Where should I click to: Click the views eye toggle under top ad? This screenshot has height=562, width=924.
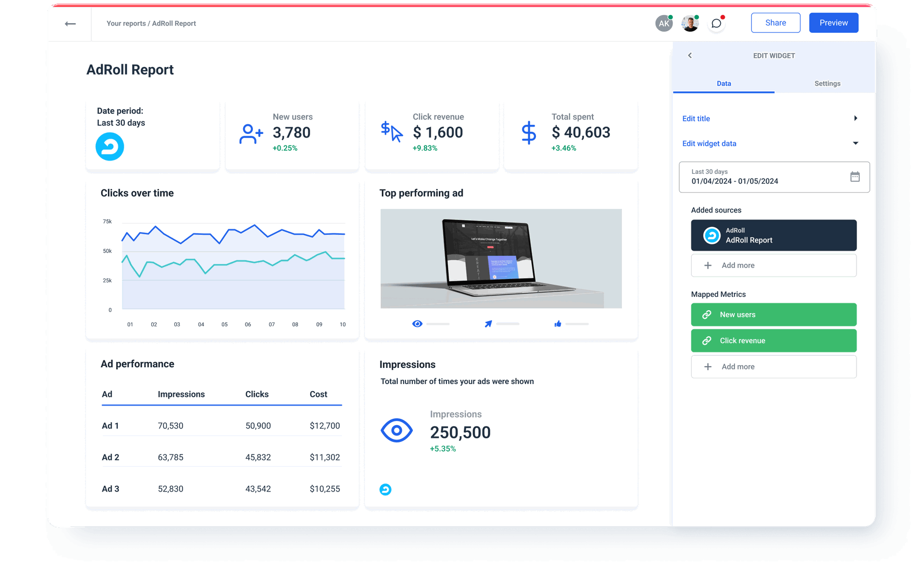pyautogui.click(x=417, y=323)
